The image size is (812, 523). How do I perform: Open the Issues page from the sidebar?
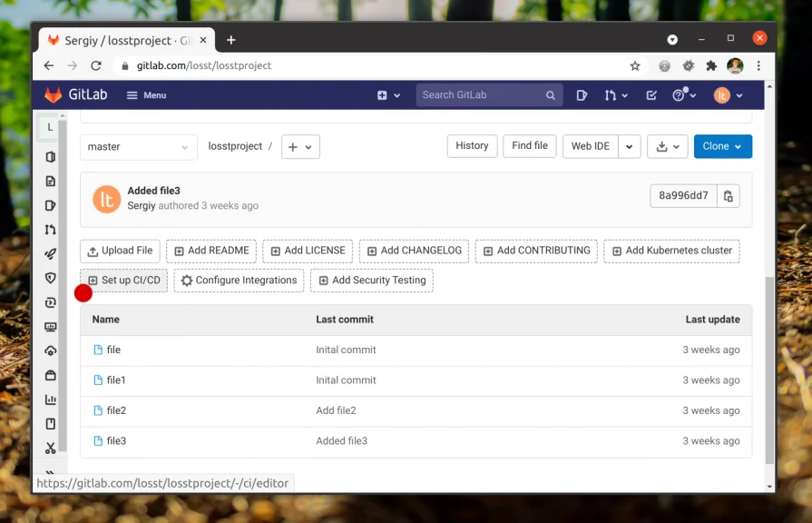[x=51, y=205]
